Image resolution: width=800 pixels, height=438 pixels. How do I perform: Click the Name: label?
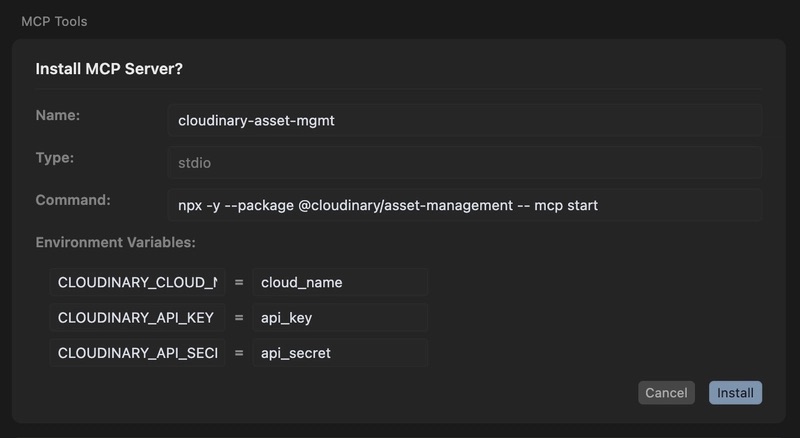[x=58, y=115]
